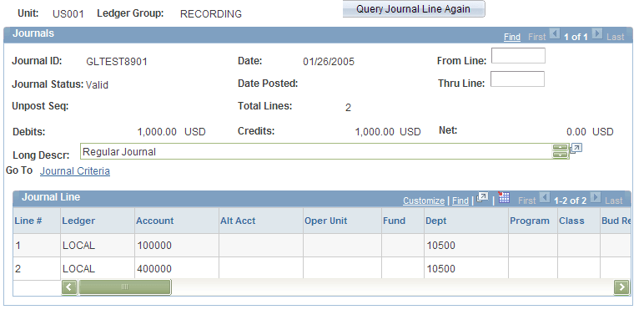Sort by the Line # column header
This screenshot has width=644, height=325.
tap(28, 221)
